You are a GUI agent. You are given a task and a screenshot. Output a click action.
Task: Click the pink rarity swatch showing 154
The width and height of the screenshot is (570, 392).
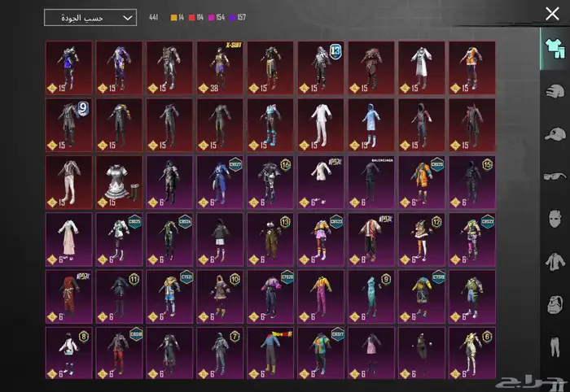point(215,17)
